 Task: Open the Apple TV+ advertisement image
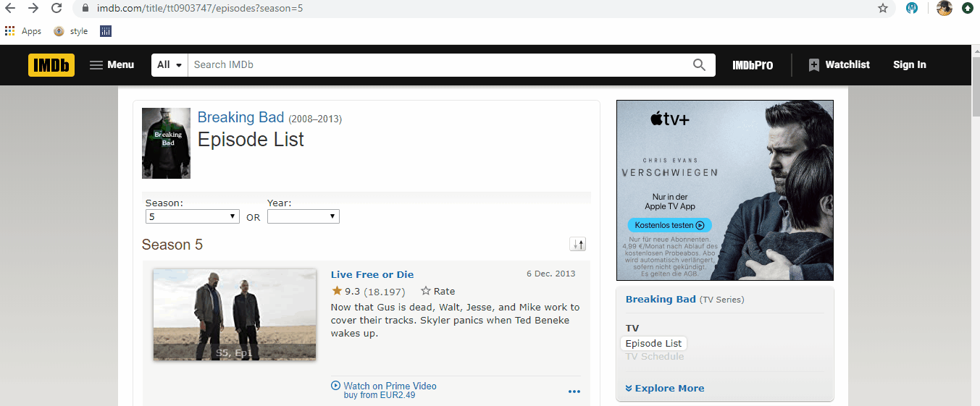coord(725,190)
